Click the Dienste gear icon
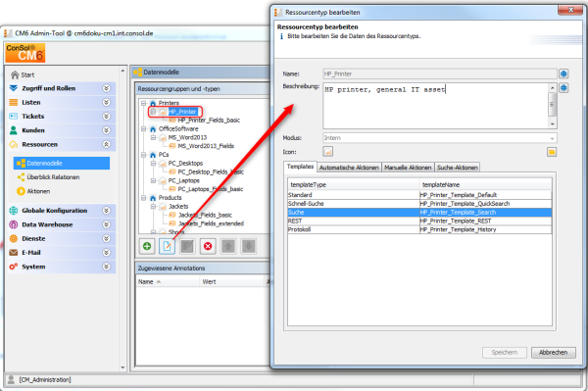 [13, 238]
